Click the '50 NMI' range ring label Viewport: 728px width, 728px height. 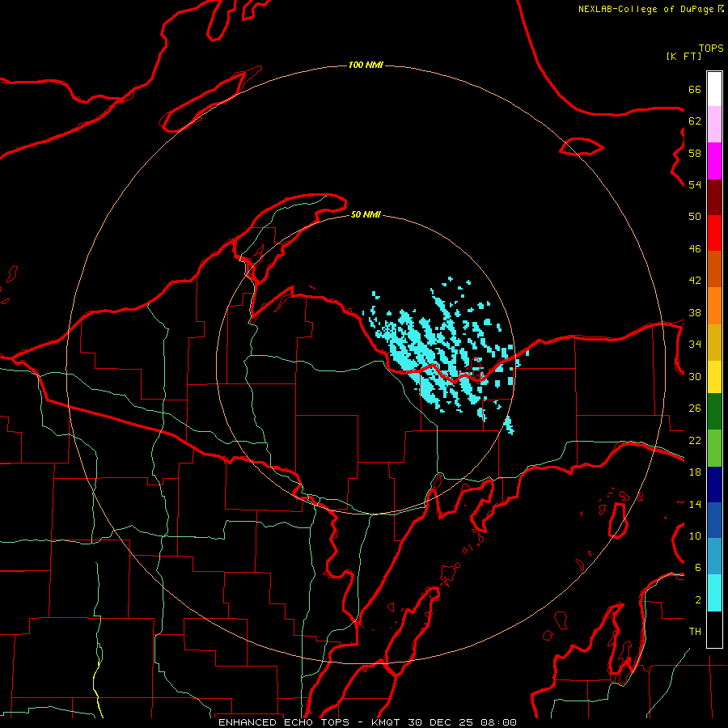pyautogui.click(x=366, y=214)
